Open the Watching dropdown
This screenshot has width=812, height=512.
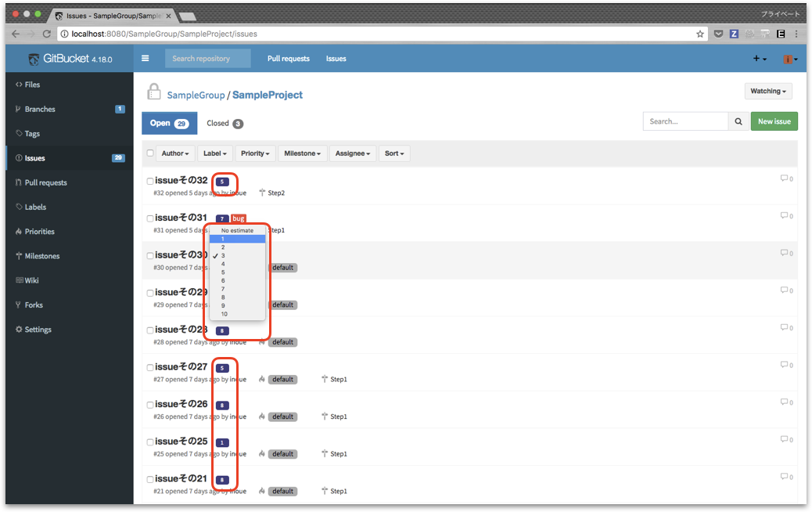point(768,91)
